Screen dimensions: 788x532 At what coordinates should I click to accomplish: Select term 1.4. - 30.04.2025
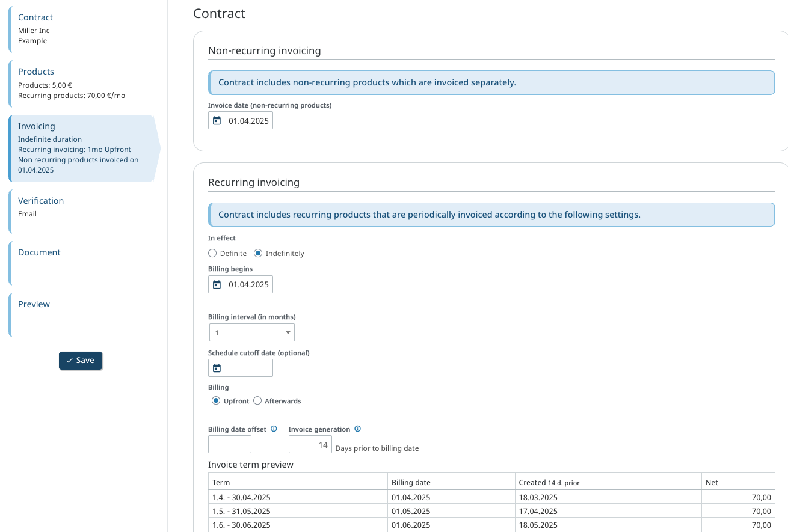(x=241, y=497)
